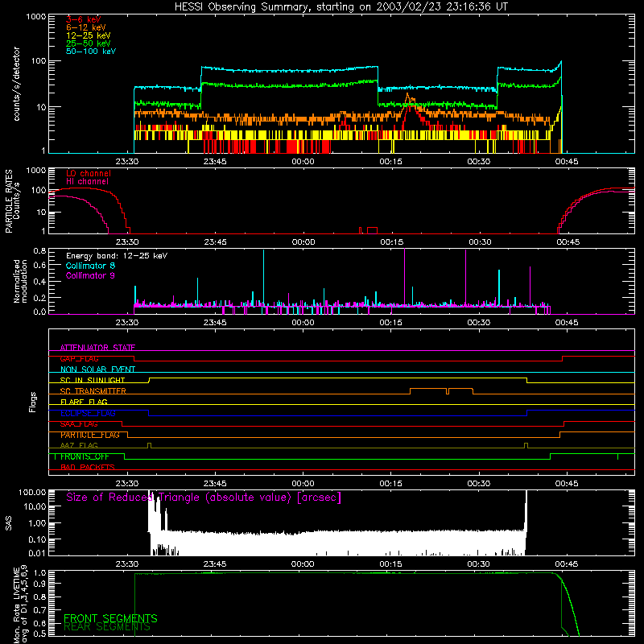Click the LO channel legend label
Screen dimensions: 644x644
89,174
